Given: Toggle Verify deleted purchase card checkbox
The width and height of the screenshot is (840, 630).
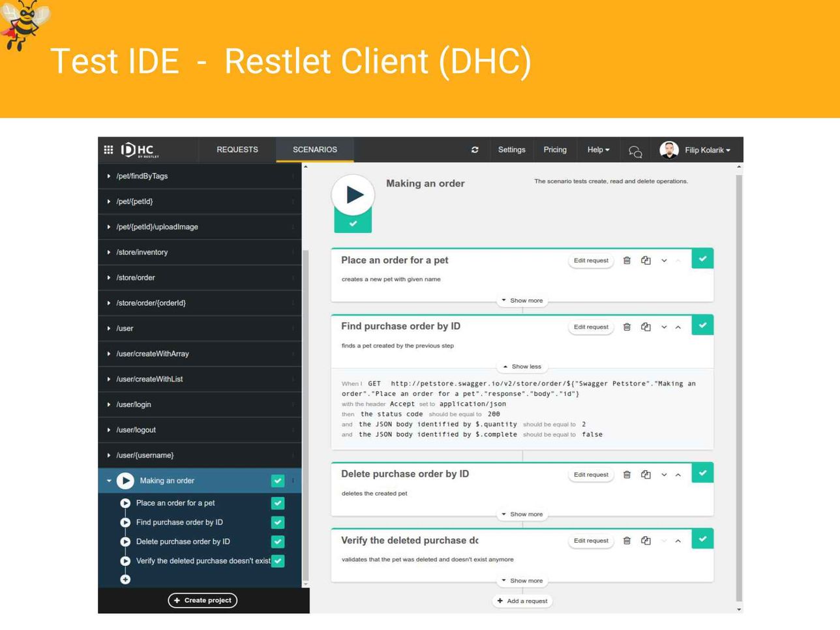Looking at the screenshot, I should tap(702, 539).
